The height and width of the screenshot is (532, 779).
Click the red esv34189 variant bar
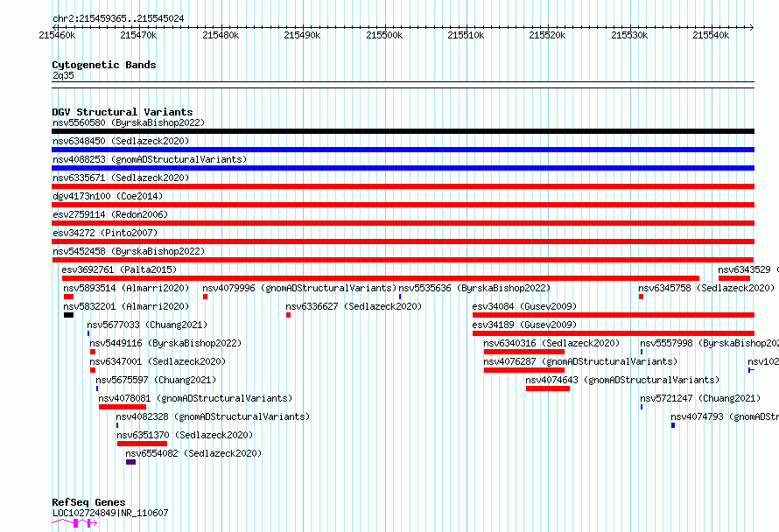614,333
